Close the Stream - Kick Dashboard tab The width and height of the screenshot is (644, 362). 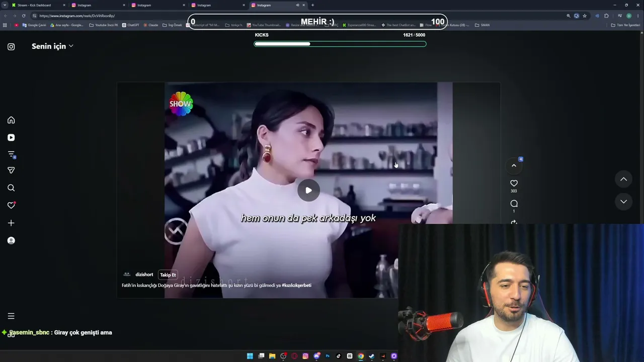(x=64, y=5)
